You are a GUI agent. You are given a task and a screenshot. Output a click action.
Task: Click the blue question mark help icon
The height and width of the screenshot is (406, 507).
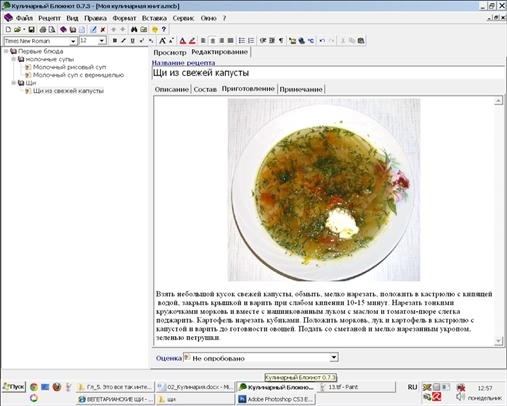pyautogui.click(x=164, y=30)
